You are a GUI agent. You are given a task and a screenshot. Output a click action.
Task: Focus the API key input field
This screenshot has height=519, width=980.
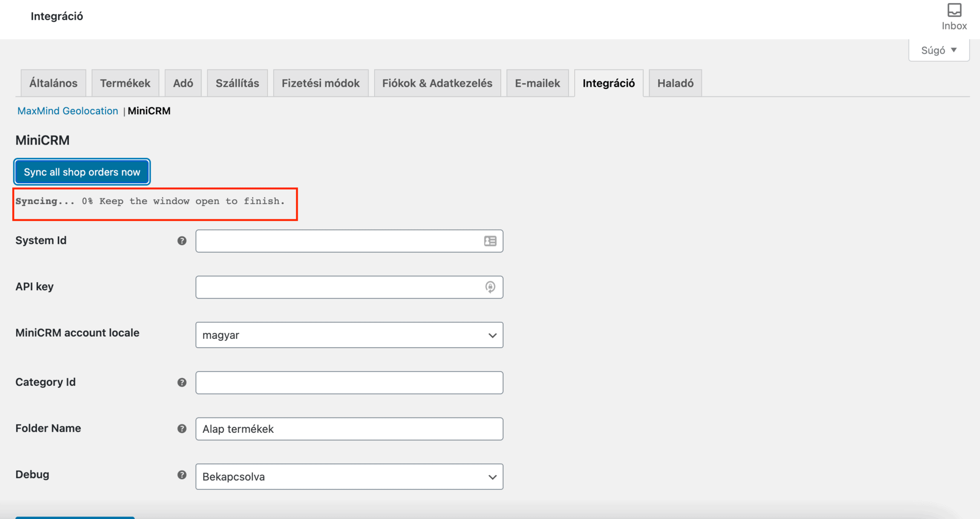click(x=349, y=287)
